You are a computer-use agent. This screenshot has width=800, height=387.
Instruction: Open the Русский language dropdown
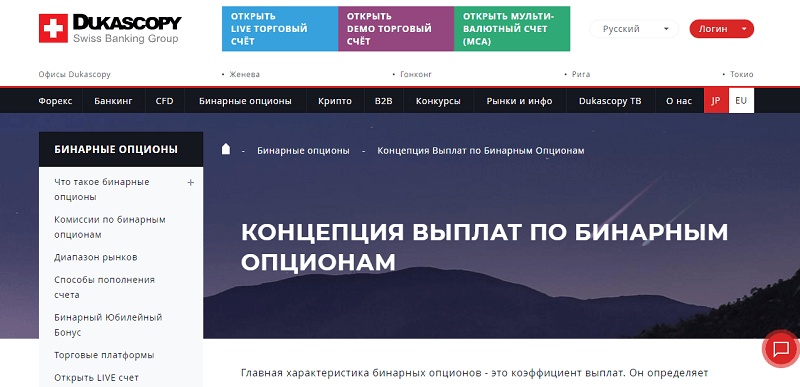pos(634,29)
